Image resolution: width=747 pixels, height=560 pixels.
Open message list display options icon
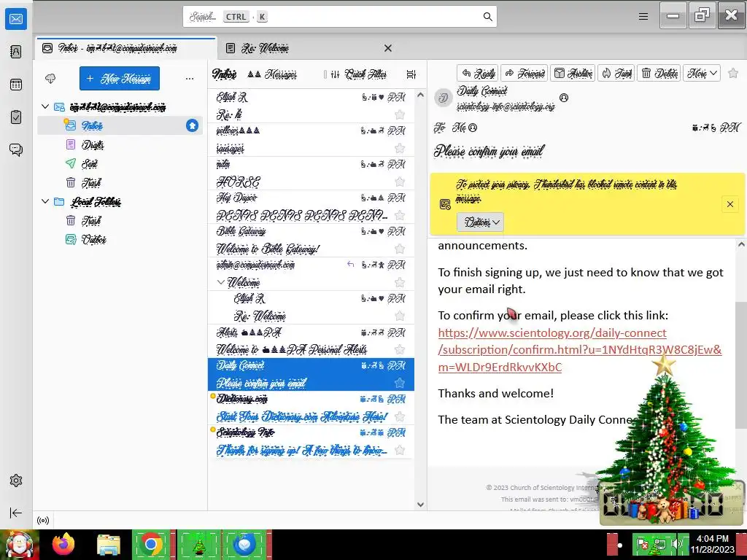pos(411,74)
